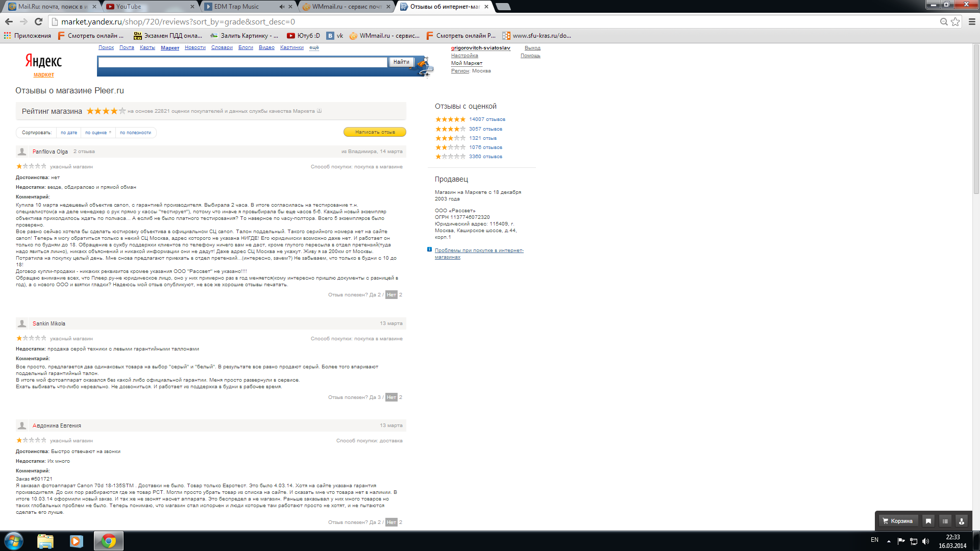Open the Chrome hamburger menu
980x551 pixels.
[x=972, y=21]
